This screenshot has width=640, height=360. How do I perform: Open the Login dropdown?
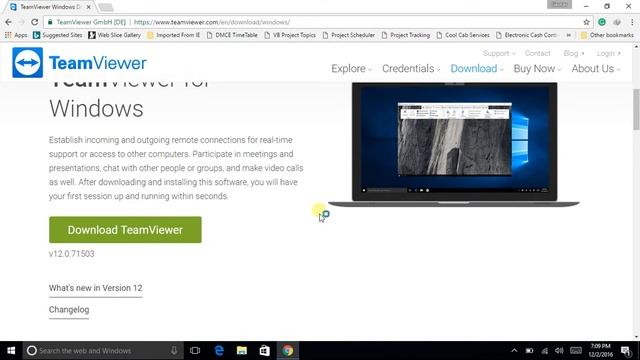click(608, 53)
